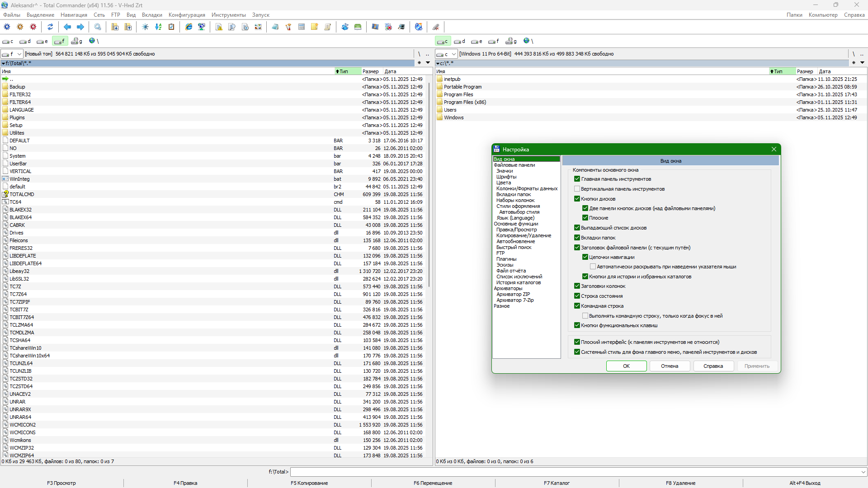The height and width of the screenshot is (488, 868).
Task: Click the A-Z sort toolbar icon
Action: tap(158, 27)
